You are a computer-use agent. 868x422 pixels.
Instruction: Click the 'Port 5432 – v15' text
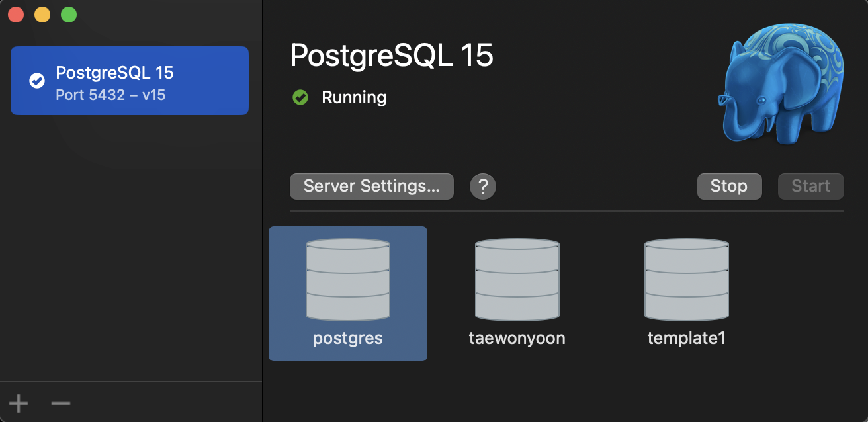click(x=110, y=95)
